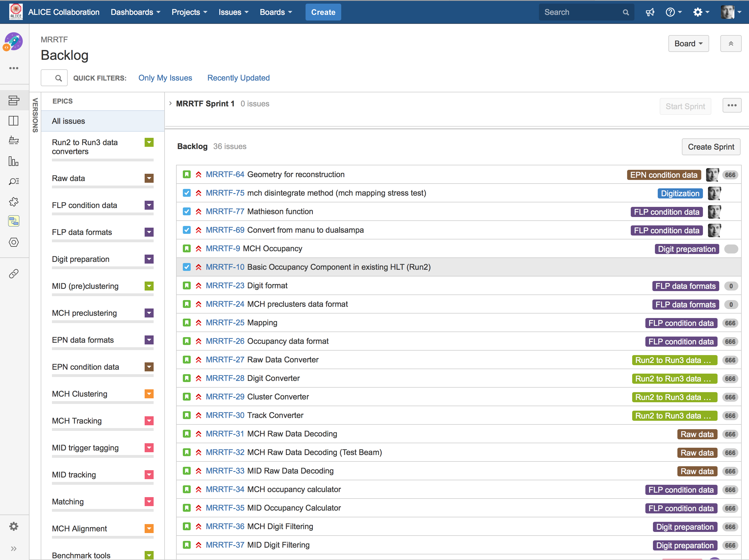
Task: Click the task checkbox icon of MRRTF-75
Action: click(186, 193)
